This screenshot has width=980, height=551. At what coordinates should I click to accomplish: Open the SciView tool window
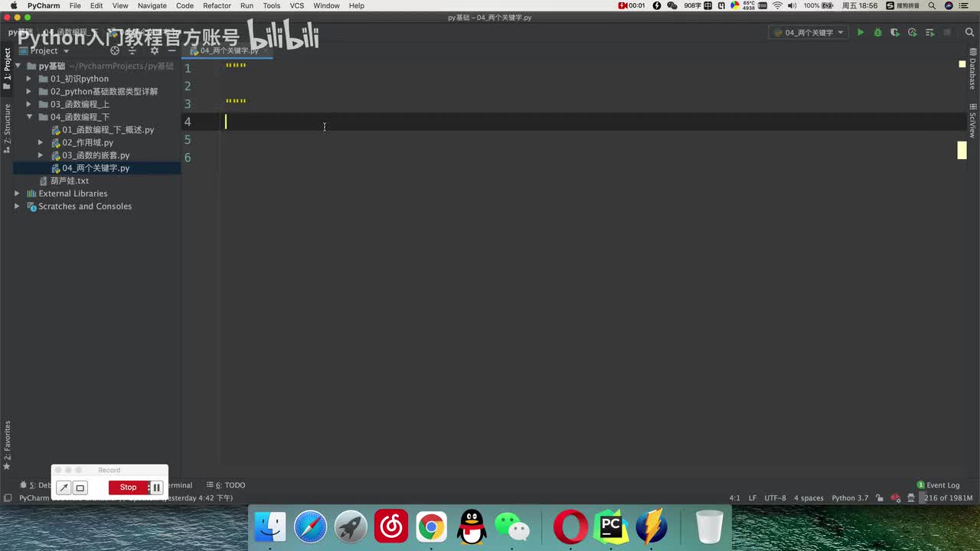pyautogui.click(x=972, y=120)
